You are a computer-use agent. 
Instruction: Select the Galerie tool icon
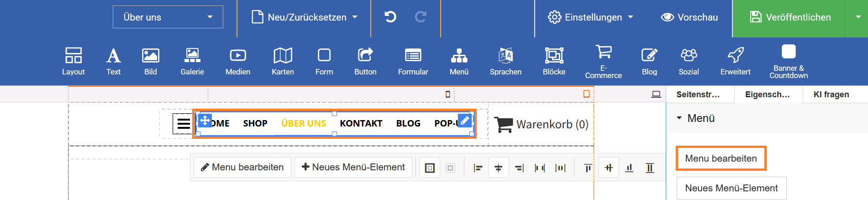point(192,61)
